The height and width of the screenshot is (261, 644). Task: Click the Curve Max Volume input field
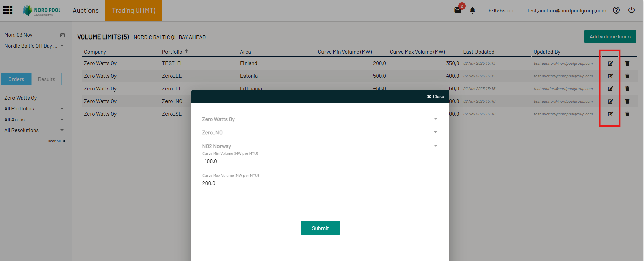tap(320, 183)
